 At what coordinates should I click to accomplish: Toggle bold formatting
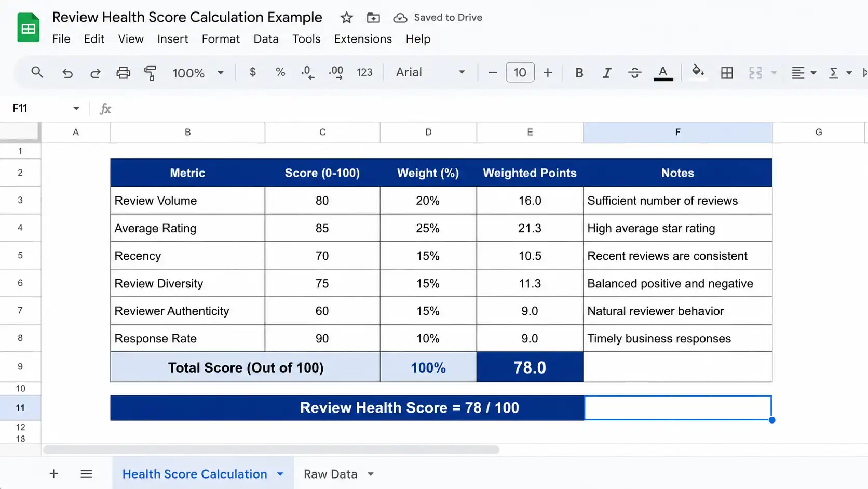click(579, 73)
